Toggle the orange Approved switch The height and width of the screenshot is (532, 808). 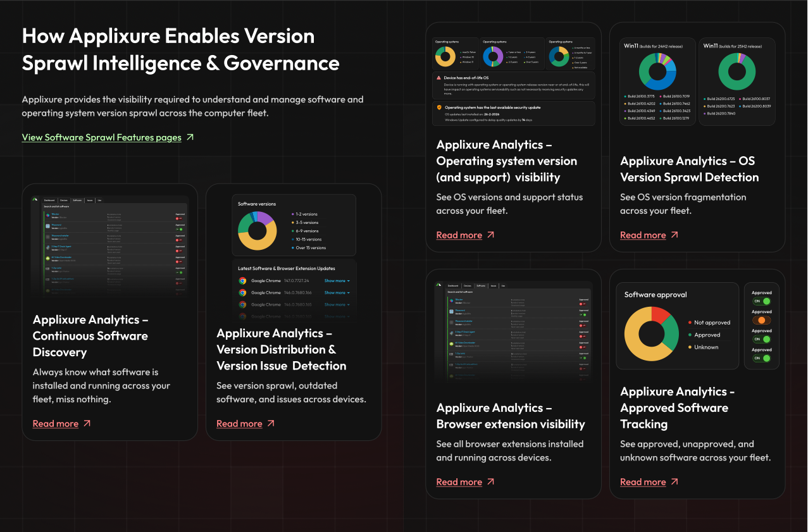[x=762, y=320]
